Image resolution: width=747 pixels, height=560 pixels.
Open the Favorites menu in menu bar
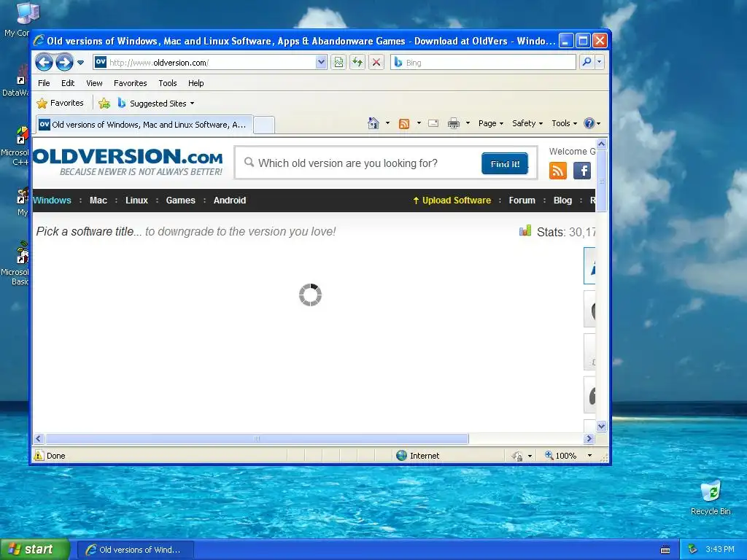pos(130,83)
